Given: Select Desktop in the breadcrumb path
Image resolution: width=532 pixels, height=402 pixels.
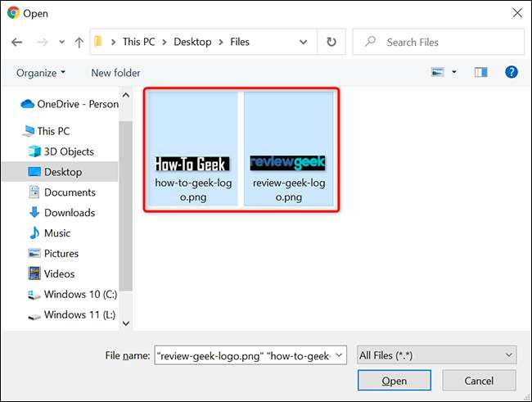Looking at the screenshot, I should [192, 42].
